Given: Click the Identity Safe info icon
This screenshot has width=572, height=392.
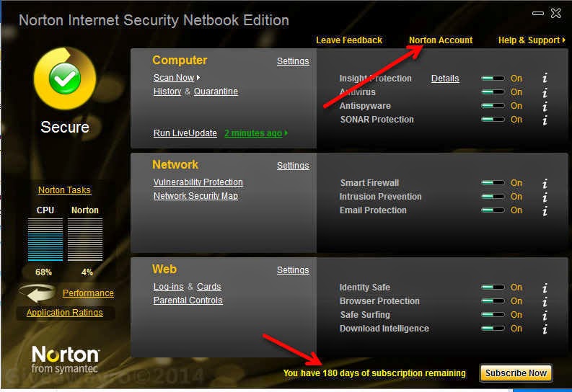Looking at the screenshot, I should point(545,288).
